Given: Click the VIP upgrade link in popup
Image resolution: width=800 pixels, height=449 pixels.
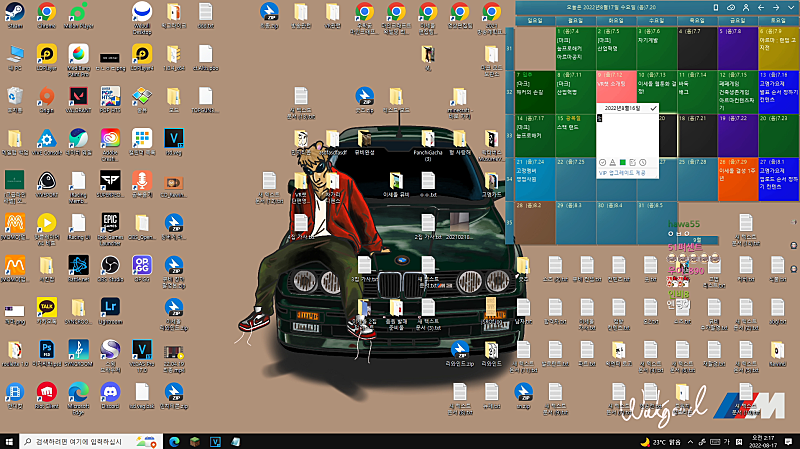Looking at the screenshot, I should click(x=622, y=173).
